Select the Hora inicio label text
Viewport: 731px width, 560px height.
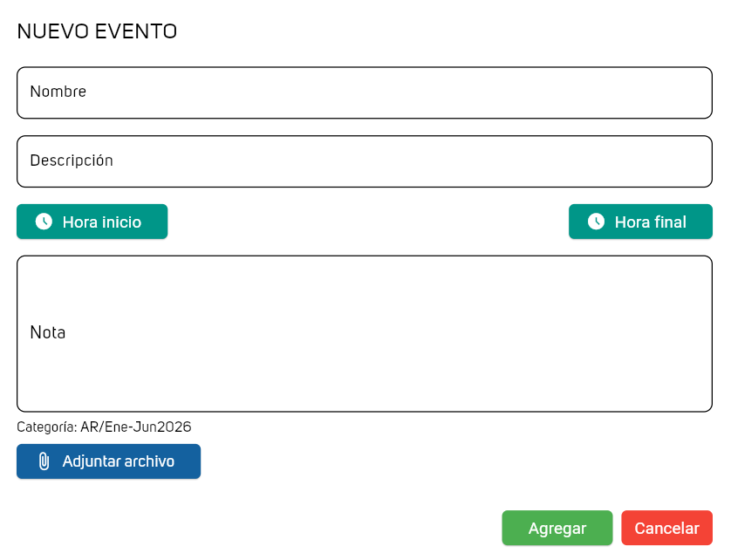101,222
